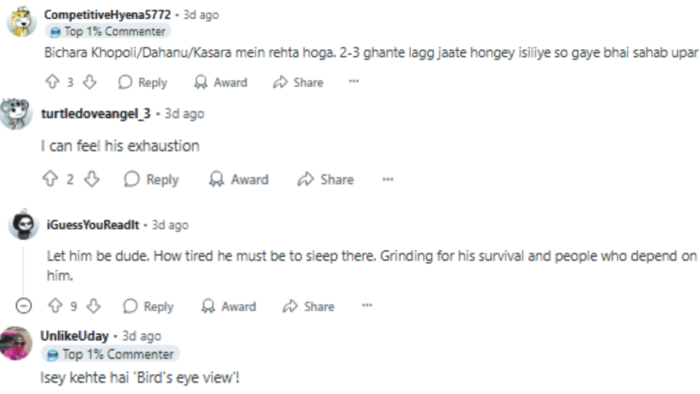Downvote CompetitiveHyena5772's comment

click(90, 82)
